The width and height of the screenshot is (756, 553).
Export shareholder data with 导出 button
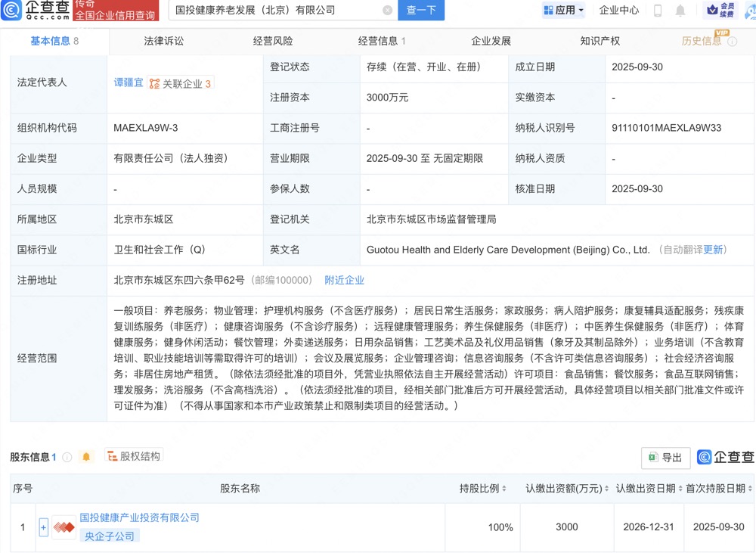click(665, 457)
